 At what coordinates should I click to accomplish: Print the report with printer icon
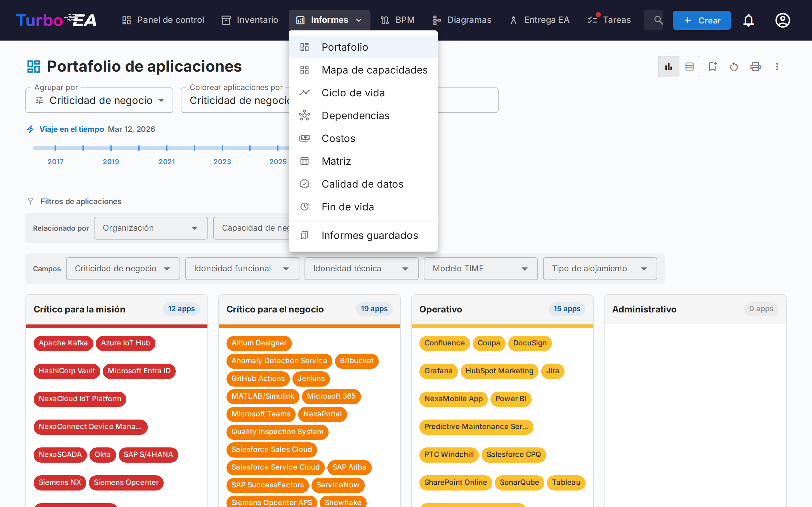click(x=755, y=67)
